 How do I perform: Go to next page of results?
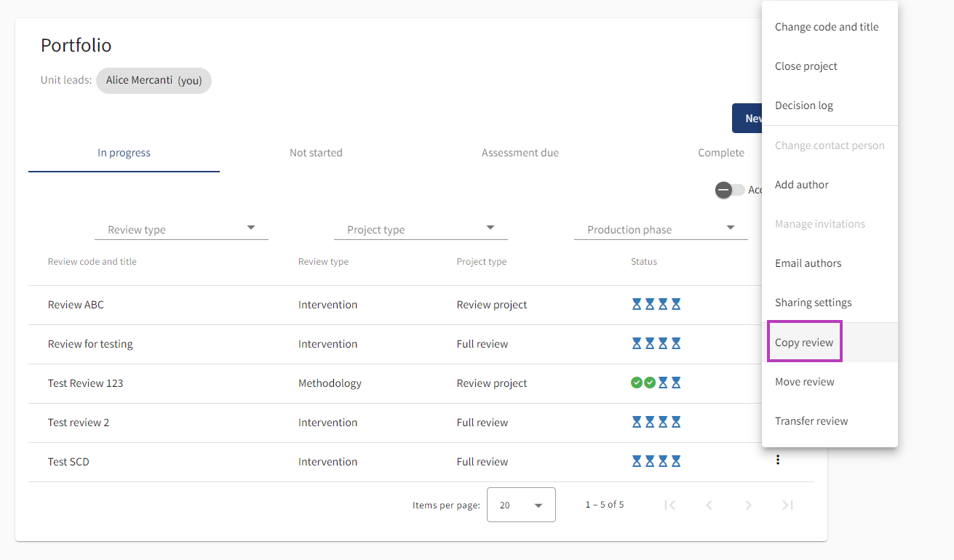(x=748, y=505)
